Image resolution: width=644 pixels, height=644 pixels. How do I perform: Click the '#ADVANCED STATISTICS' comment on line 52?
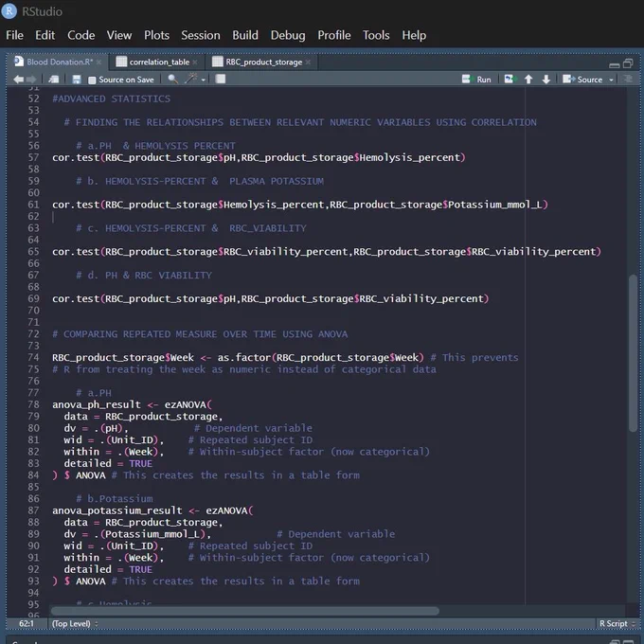(112, 99)
